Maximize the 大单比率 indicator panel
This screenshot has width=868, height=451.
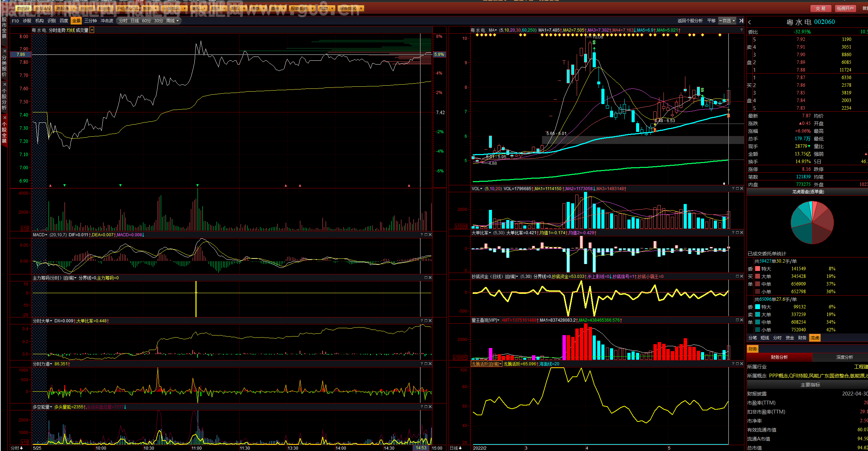(x=737, y=233)
